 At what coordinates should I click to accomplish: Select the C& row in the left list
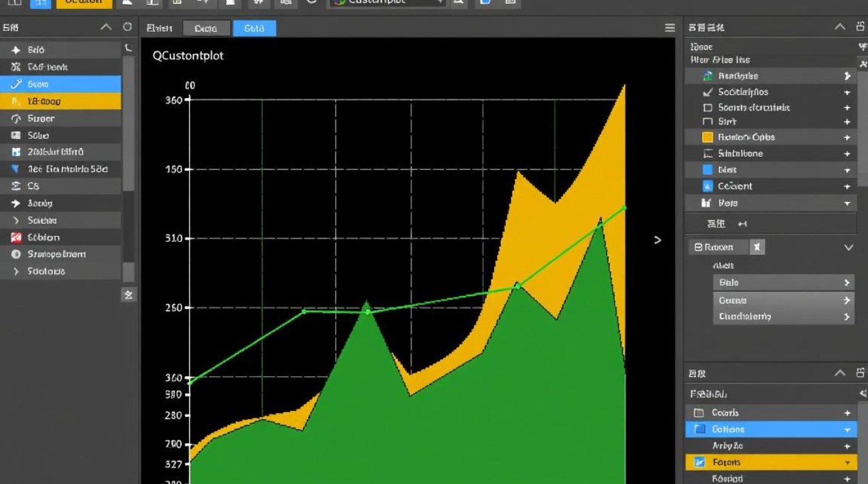(60, 186)
